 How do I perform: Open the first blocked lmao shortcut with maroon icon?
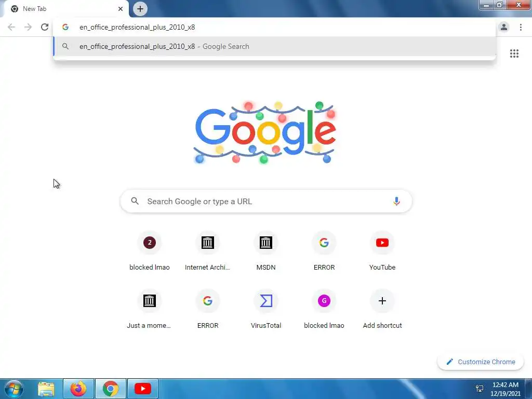point(149,251)
